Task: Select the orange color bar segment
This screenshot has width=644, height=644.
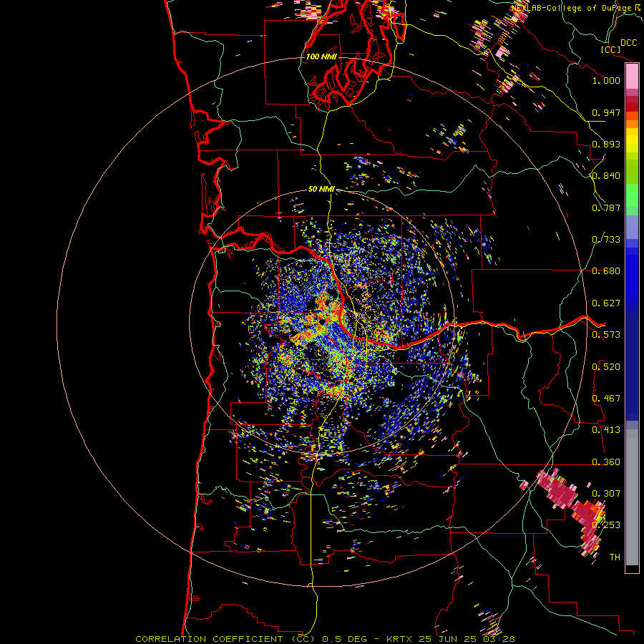Action: (632, 124)
